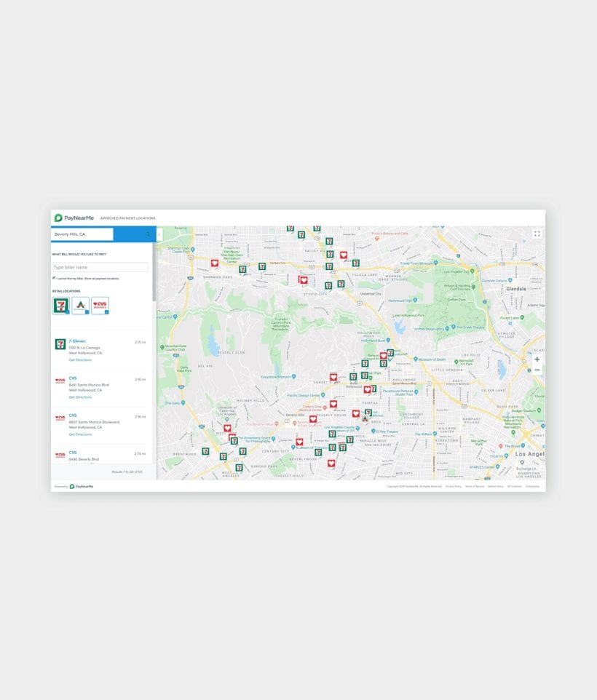Click the biller name input field
The height and width of the screenshot is (700, 597).
coord(100,267)
